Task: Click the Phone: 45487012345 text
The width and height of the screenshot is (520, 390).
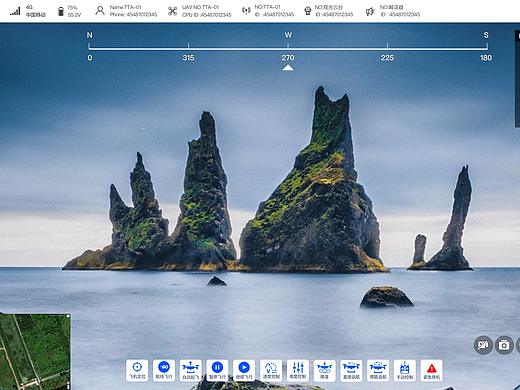Action: tap(133, 15)
